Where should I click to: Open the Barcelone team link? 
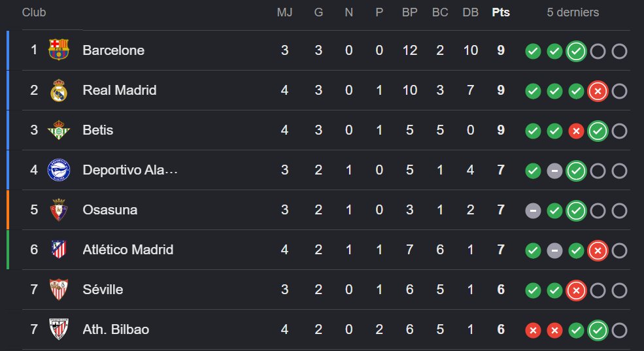tap(113, 50)
